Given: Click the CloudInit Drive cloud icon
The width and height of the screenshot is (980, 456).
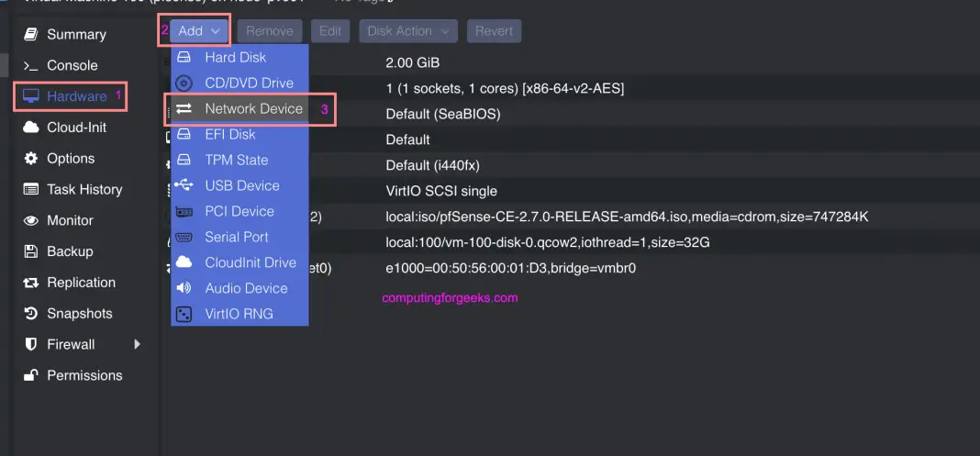Looking at the screenshot, I should coord(184,262).
